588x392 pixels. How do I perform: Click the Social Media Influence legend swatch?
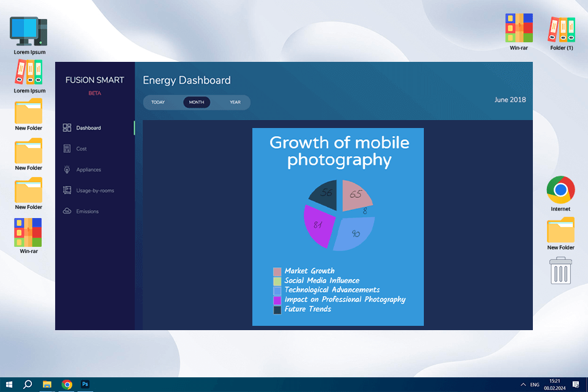point(277,281)
